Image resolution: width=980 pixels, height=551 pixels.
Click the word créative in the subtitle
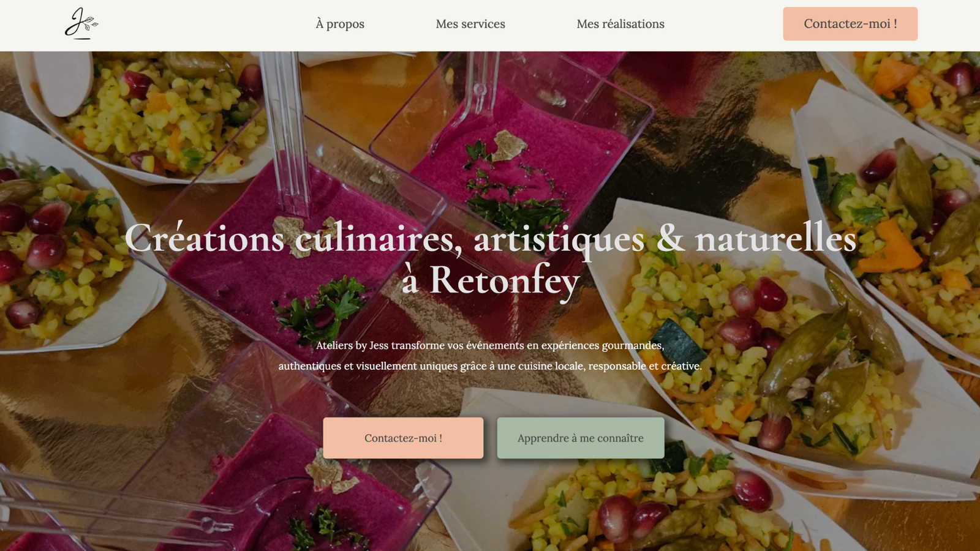pyautogui.click(x=682, y=366)
